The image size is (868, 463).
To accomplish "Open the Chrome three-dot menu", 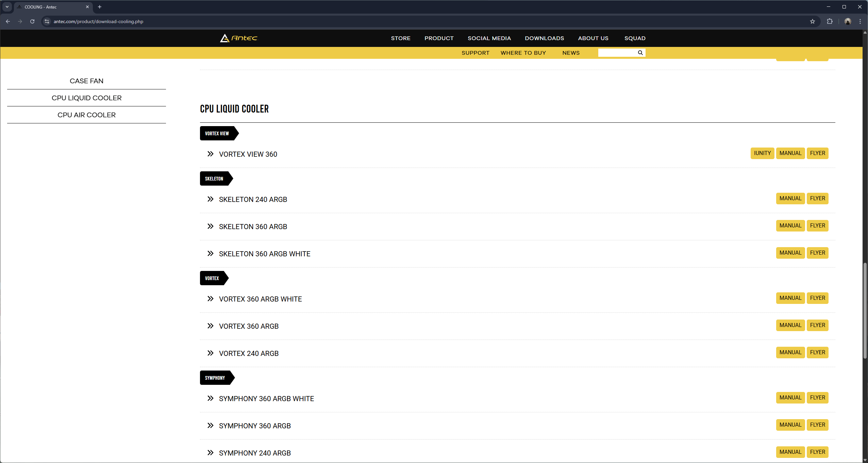I will pos(860,21).
